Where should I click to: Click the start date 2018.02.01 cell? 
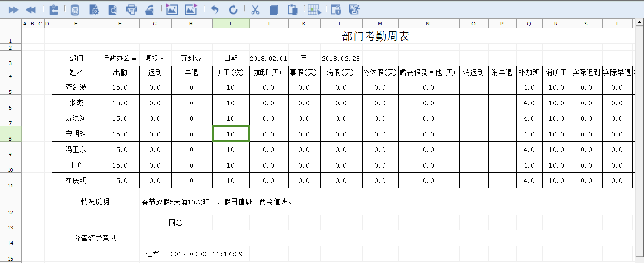[x=268, y=59]
